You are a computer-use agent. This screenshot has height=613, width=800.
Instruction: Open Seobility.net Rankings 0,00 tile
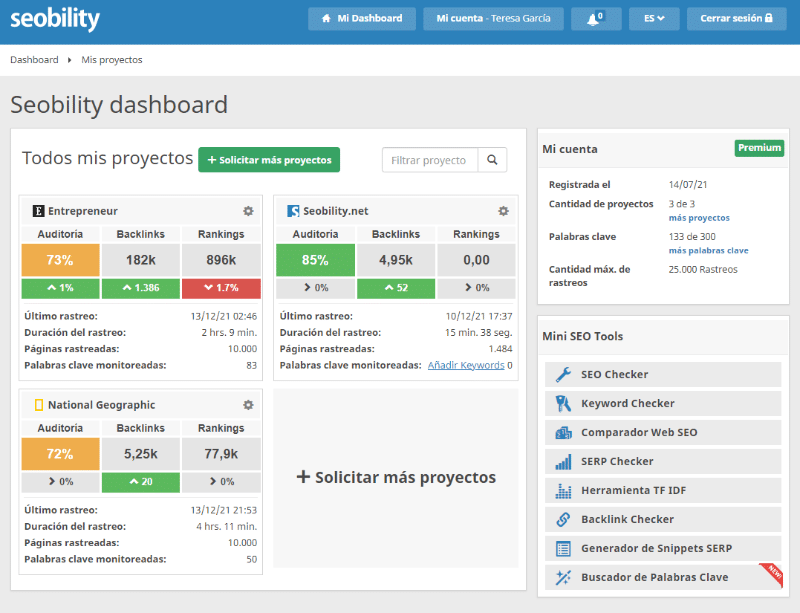(x=477, y=260)
